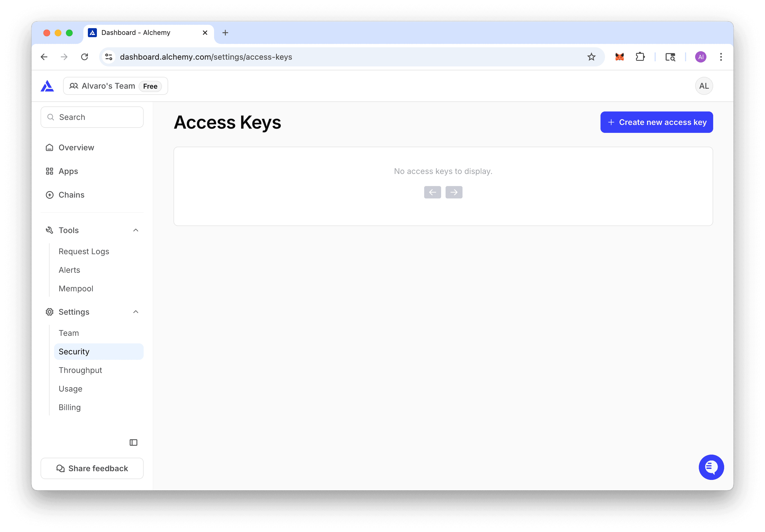This screenshot has width=765, height=532.
Task: Open the support chat bubble
Action: click(x=711, y=467)
